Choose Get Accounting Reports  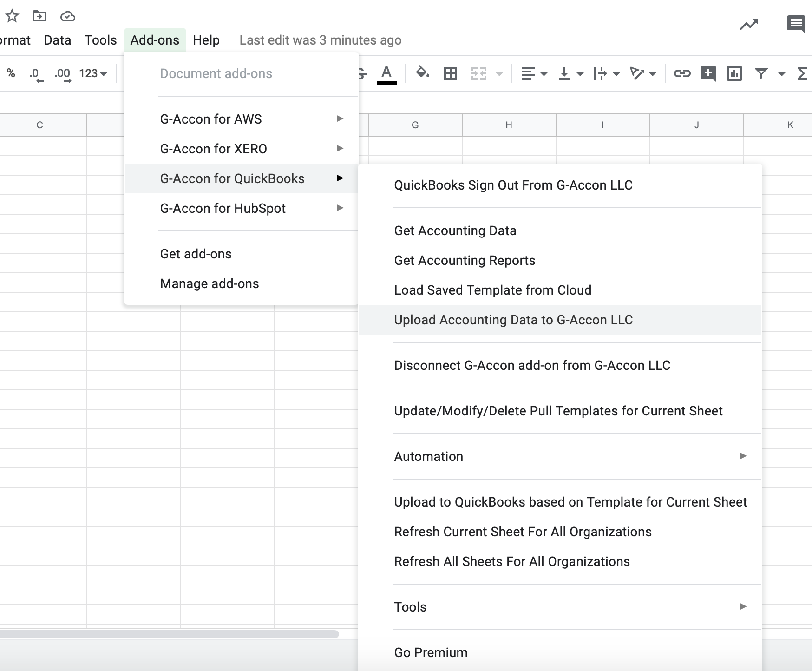click(560, 260)
